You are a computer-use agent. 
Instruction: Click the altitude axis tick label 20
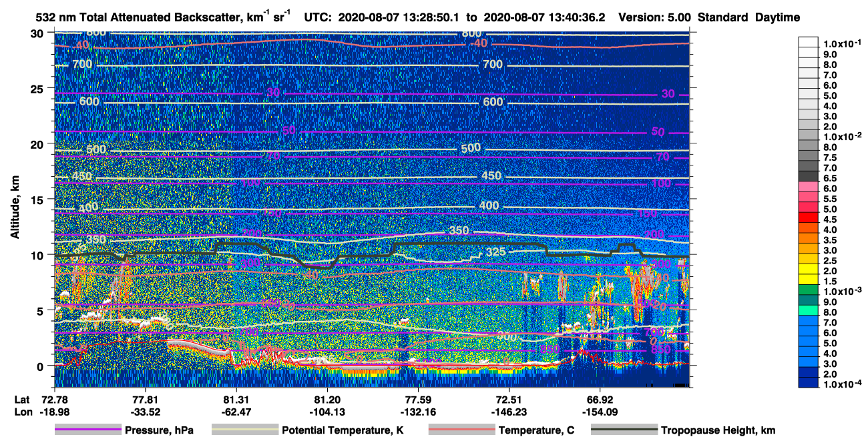click(38, 143)
